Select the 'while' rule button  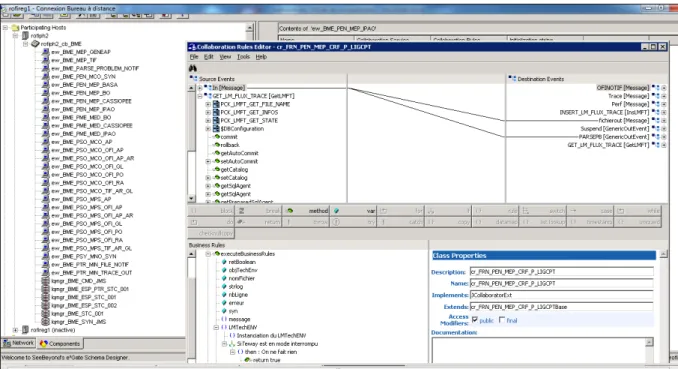click(637, 211)
